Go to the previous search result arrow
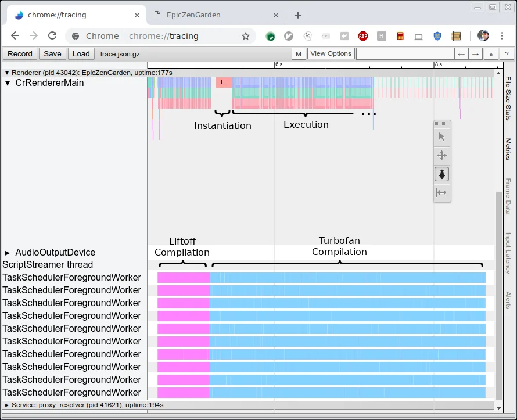This screenshot has width=517, height=420. point(461,54)
